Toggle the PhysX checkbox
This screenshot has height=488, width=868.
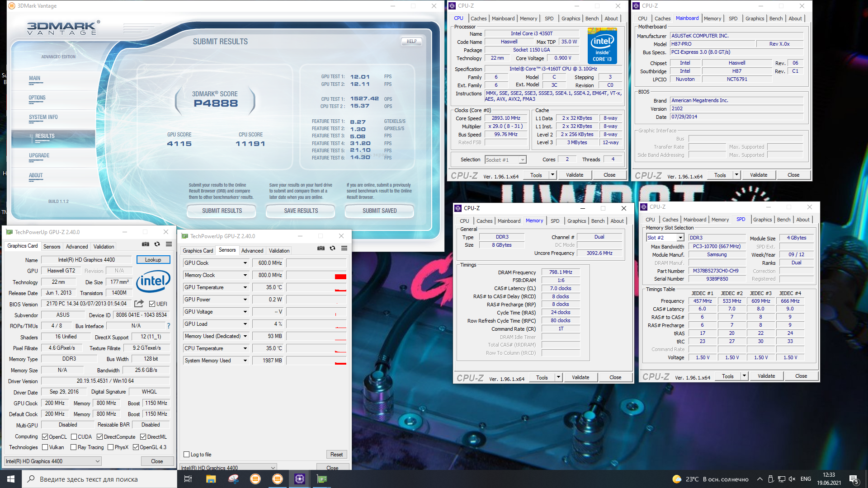pyautogui.click(x=110, y=447)
